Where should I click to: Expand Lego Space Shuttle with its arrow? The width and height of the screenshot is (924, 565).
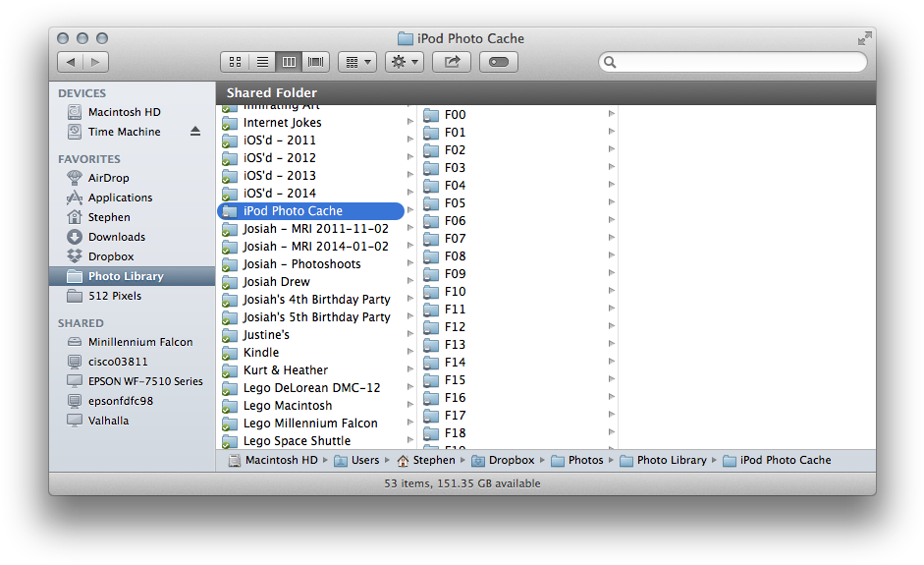tap(410, 440)
